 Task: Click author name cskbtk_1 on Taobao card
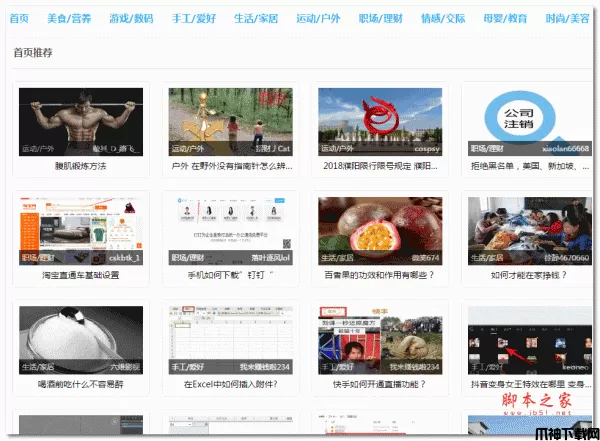(x=124, y=258)
